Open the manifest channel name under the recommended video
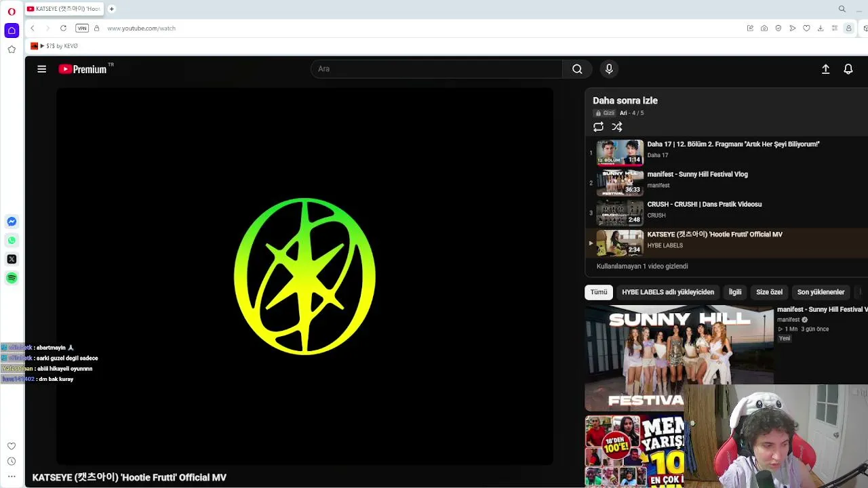 [x=788, y=320]
